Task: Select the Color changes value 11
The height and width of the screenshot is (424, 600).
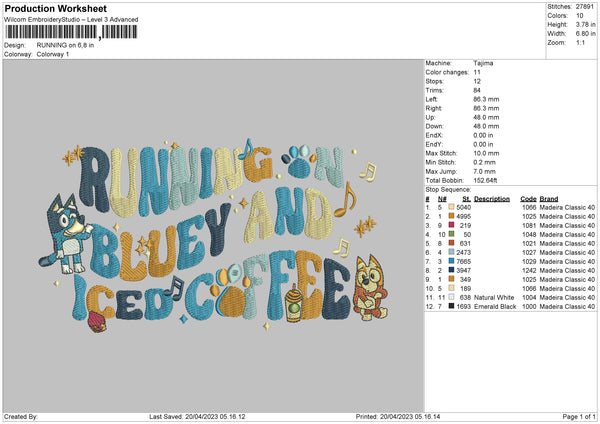Action: [477, 72]
